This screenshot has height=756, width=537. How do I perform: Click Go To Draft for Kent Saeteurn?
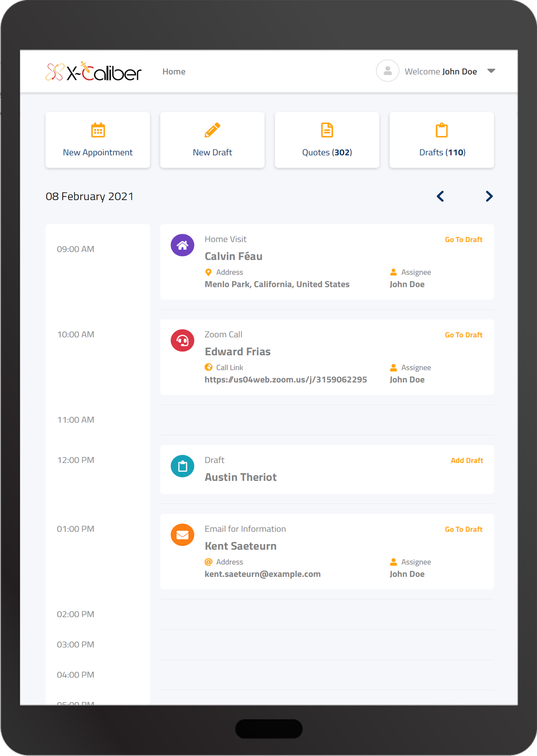pos(463,529)
